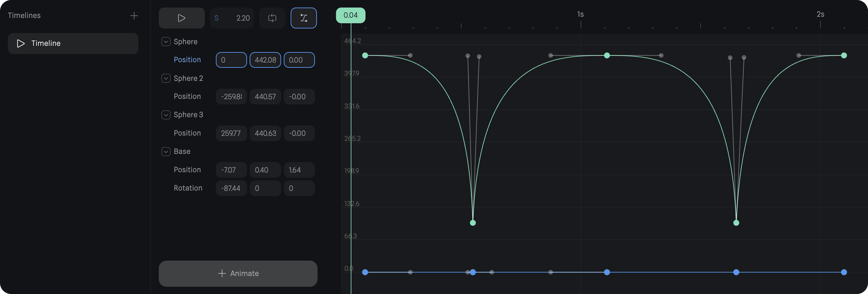Viewport: 868px width, 294px height.
Task: Select the green peak keyframe after 1s
Action: click(607, 56)
